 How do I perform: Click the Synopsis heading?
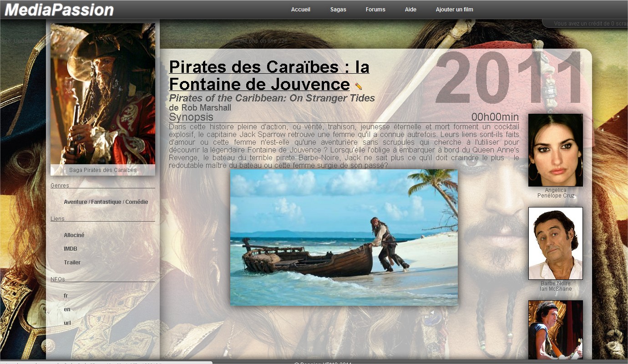tap(191, 117)
